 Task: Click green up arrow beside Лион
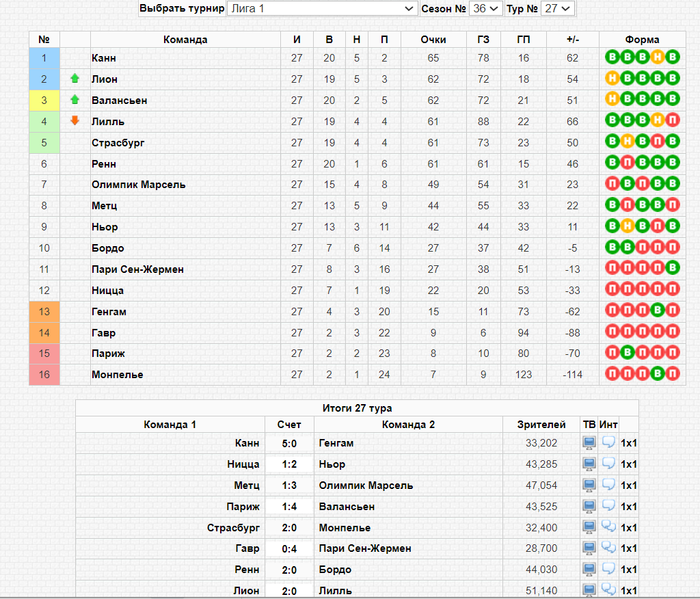point(75,79)
